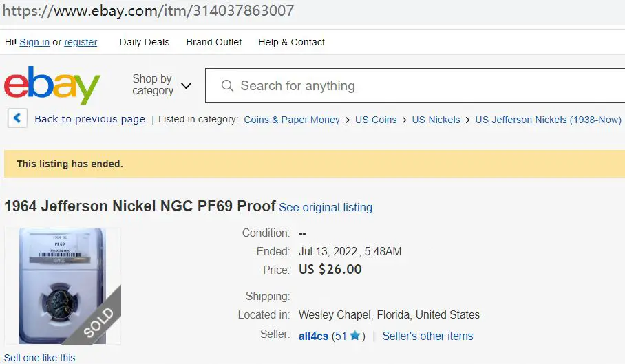Open US Jefferson Nickels (1938-Now) category
Image resolution: width=625 pixels, height=364 pixels.
(548, 120)
